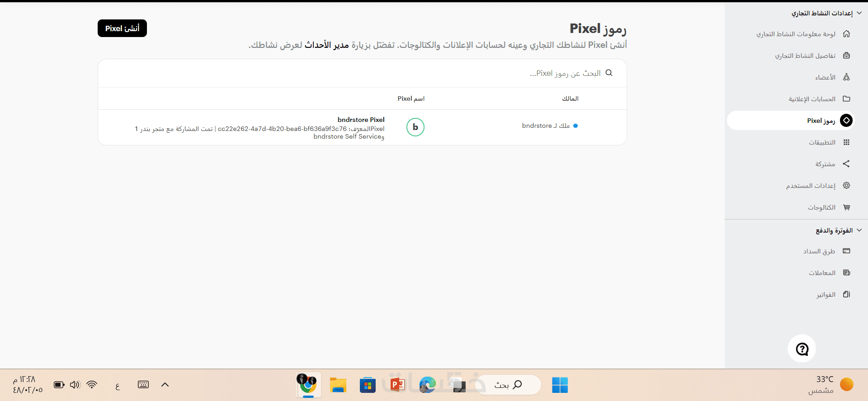
Task: Click the folder icon beside الحسابات الإعلانية
Action: tap(847, 99)
